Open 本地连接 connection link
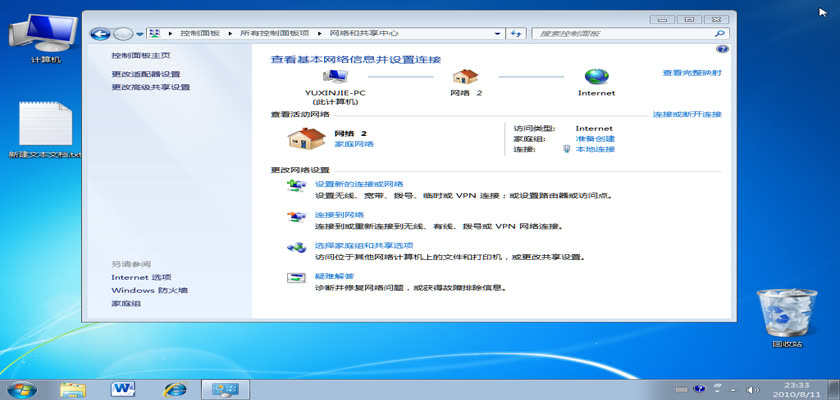Image resolution: width=840 pixels, height=400 pixels. 595,149
